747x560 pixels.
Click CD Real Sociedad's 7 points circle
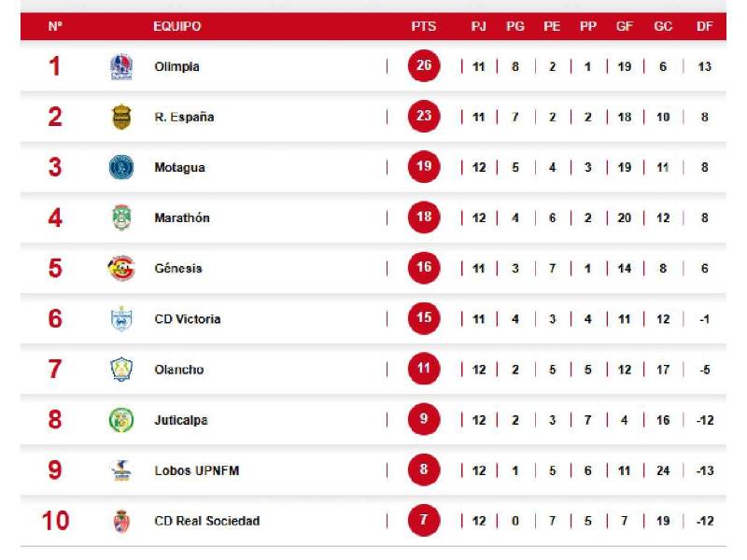coord(424,521)
